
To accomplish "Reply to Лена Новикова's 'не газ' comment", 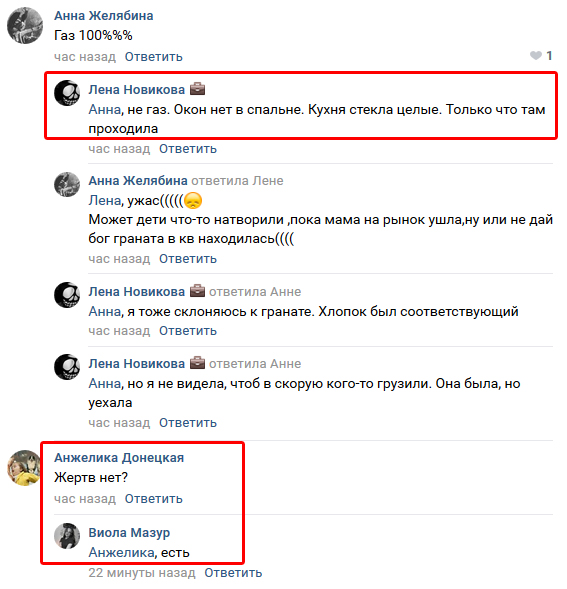I will 188,149.
